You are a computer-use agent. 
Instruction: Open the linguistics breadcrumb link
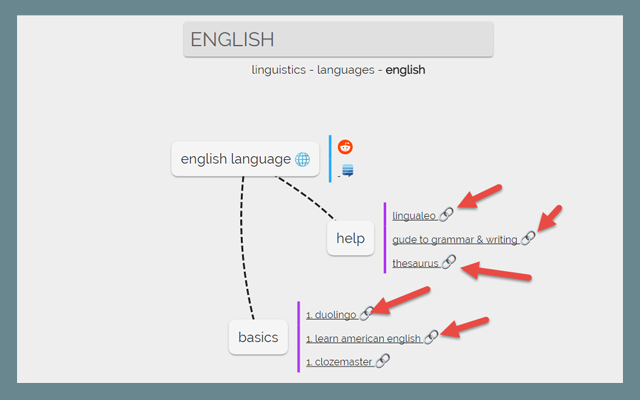coord(278,70)
